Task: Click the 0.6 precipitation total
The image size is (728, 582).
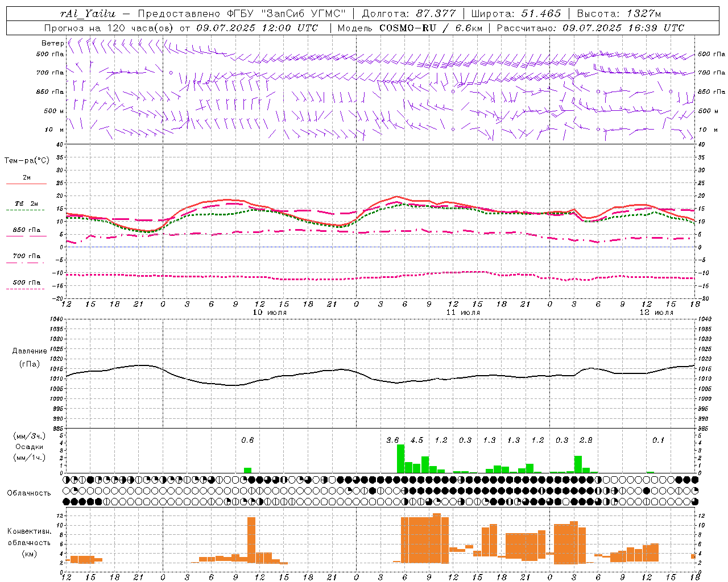Action: tap(247, 440)
